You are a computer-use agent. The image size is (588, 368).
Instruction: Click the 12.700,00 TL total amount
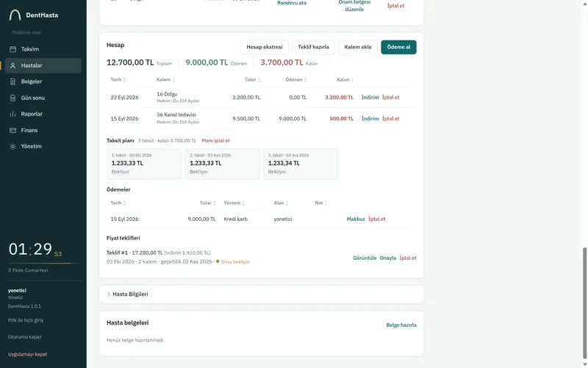(x=130, y=63)
